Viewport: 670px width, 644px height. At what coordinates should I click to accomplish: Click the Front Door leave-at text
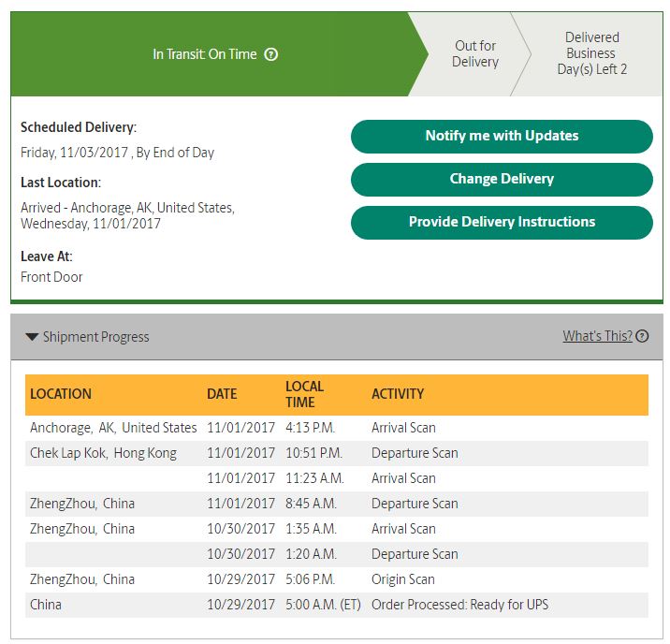click(51, 277)
